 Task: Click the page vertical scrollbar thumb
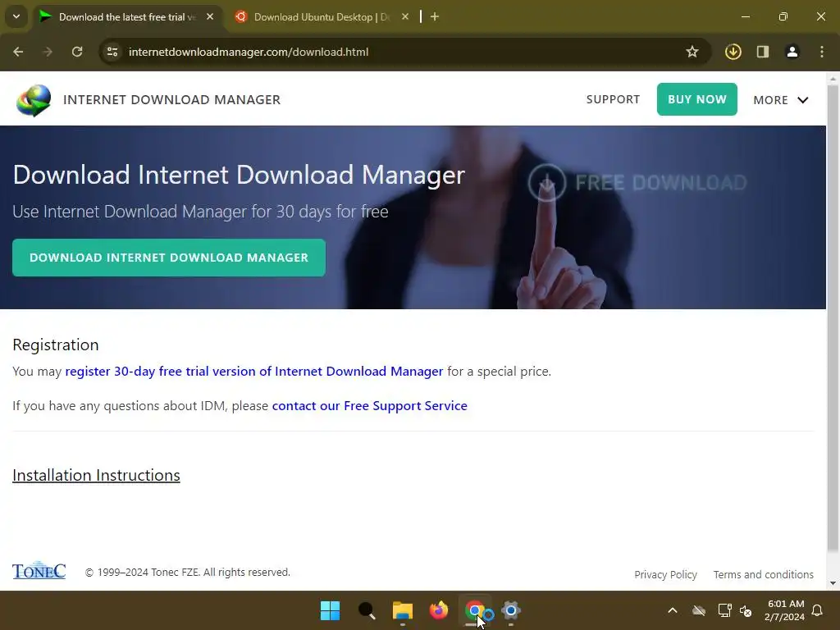pyautogui.click(x=833, y=319)
